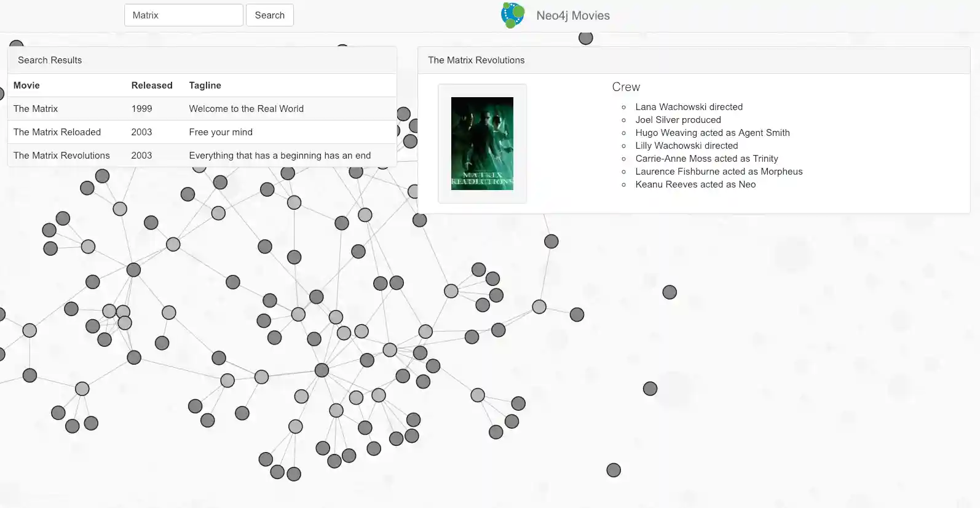Click The Matrix Revolutions panel heading
980x508 pixels.
click(476, 60)
